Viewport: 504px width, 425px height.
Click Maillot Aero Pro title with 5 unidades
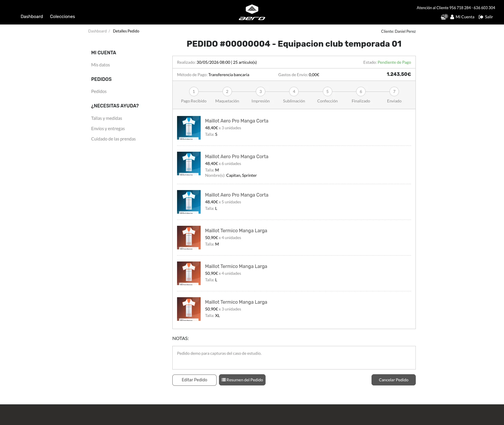click(237, 195)
